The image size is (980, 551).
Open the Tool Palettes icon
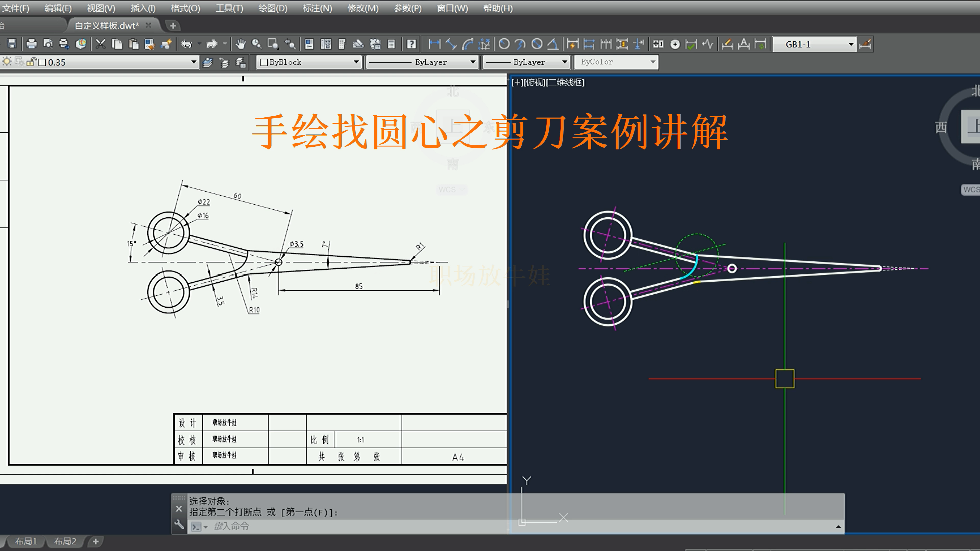(342, 44)
